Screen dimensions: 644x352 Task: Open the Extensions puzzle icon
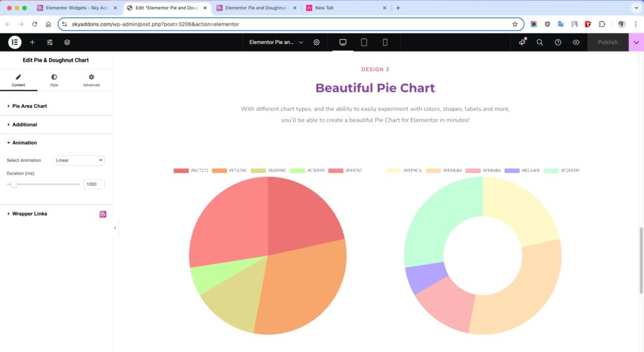602,25
